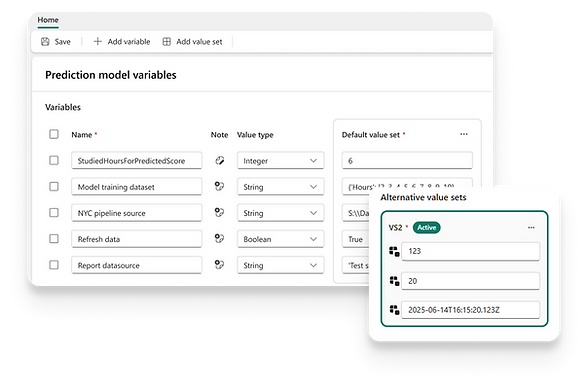This screenshot has height=387, width=588.
Task: Check the Report datasource row checkbox
Action: (x=54, y=265)
